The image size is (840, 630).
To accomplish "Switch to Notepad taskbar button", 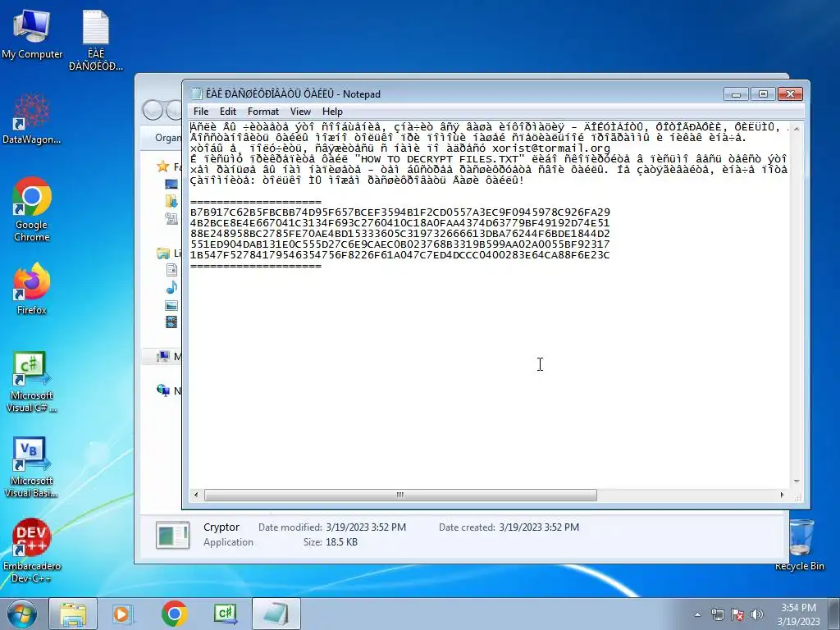I will point(276,614).
